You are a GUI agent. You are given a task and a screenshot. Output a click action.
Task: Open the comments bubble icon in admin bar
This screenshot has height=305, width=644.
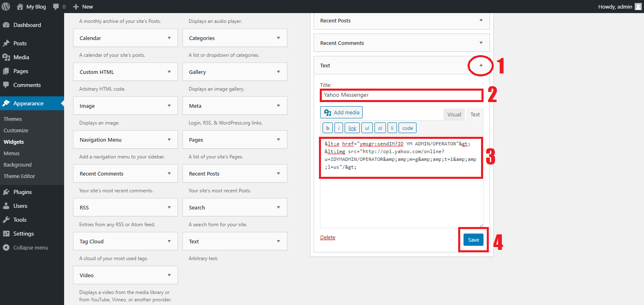[x=56, y=7]
